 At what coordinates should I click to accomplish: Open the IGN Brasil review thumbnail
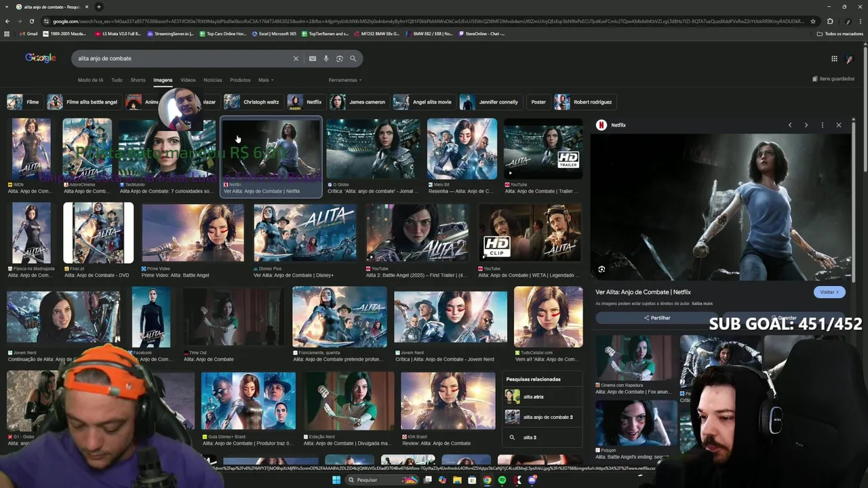point(448,401)
